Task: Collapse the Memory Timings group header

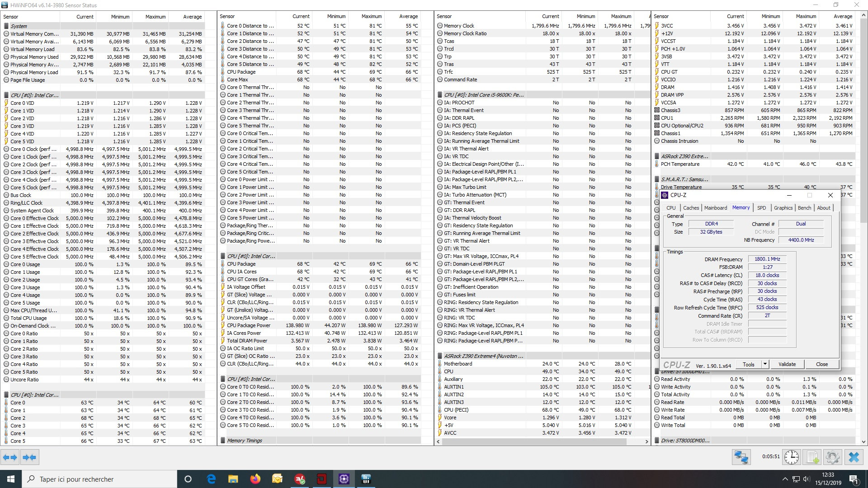Action: click(244, 441)
